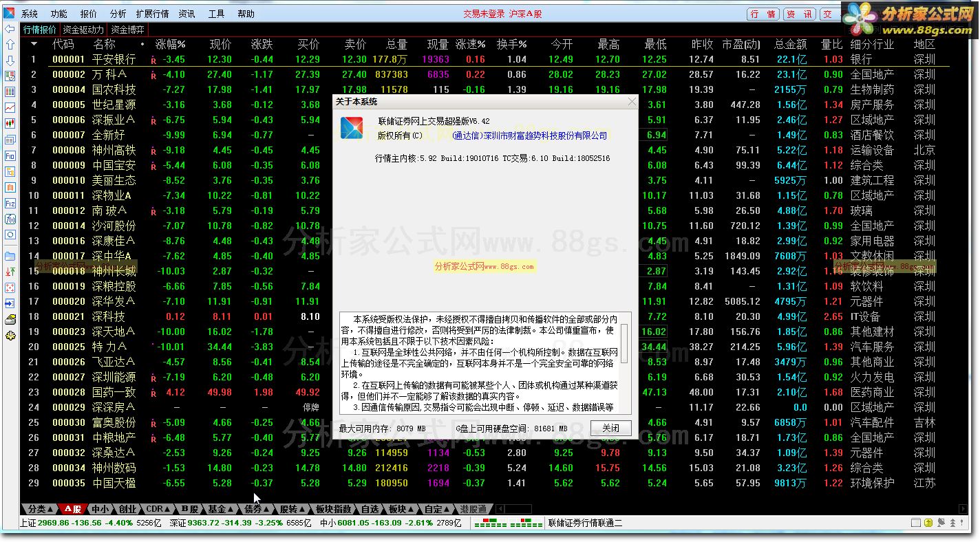
Task: Click the about dialog text scrollbar
Action: click(624, 363)
